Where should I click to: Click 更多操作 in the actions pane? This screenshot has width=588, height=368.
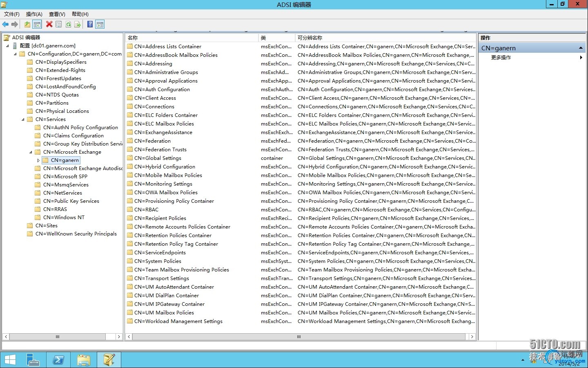(501, 58)
